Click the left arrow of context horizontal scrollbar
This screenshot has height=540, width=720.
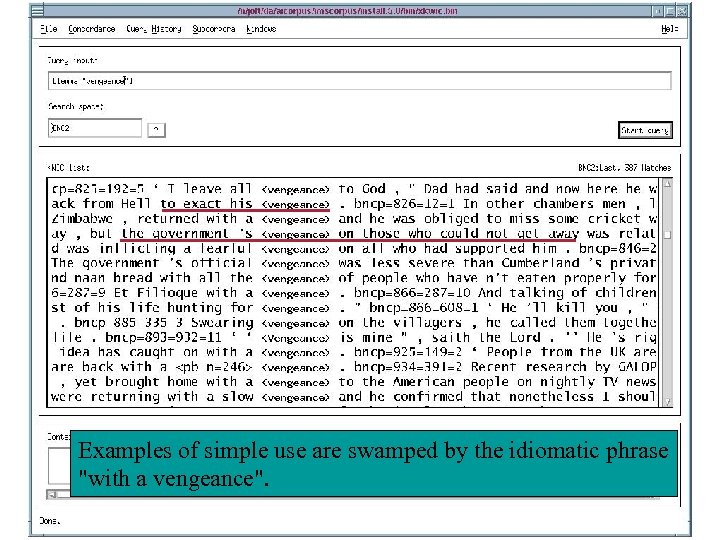tap(52, 495)
